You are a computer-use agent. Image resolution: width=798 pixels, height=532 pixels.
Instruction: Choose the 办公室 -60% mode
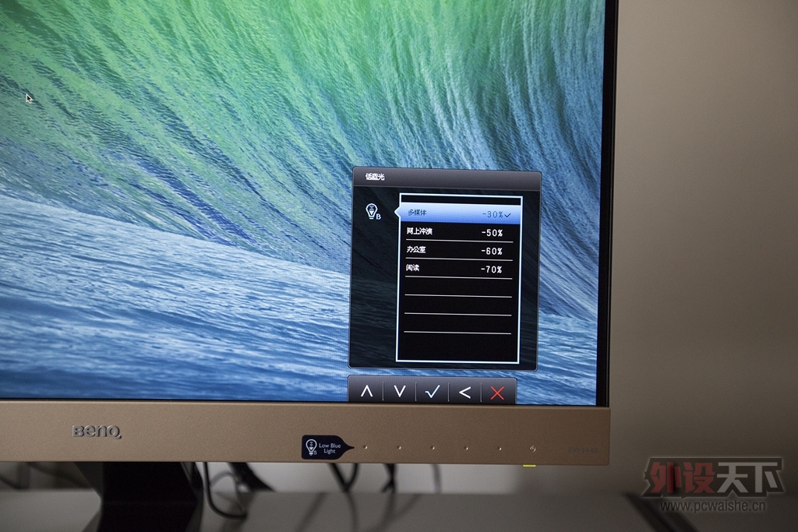click(x=459, y=251)
